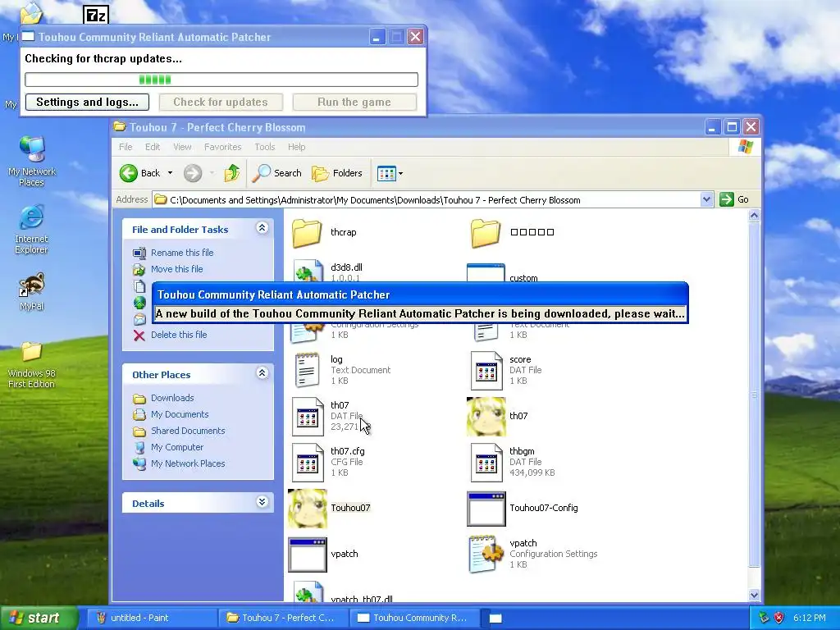
Task: Click the Back arrow in Explorer toolbar
Action: click(129, 173)
